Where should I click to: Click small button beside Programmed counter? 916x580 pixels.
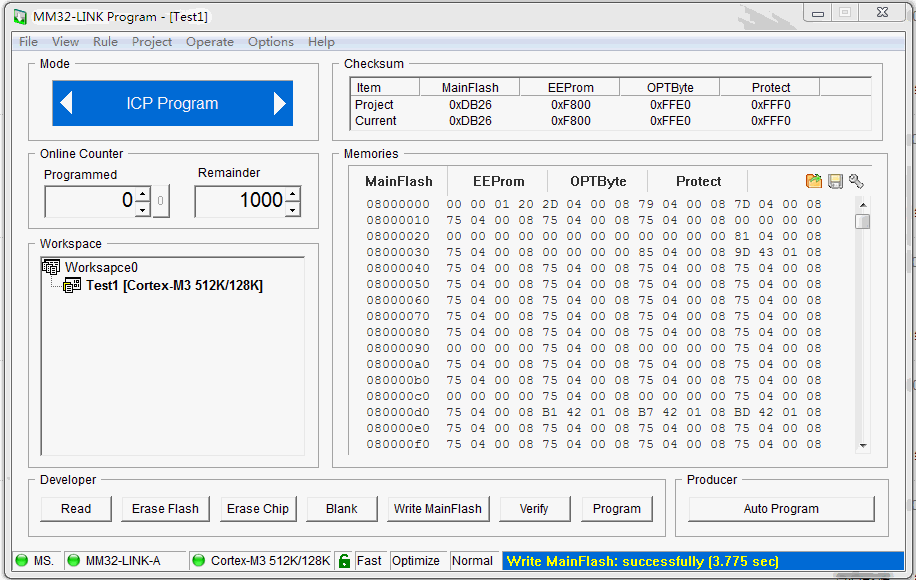[x=161, y=201]
